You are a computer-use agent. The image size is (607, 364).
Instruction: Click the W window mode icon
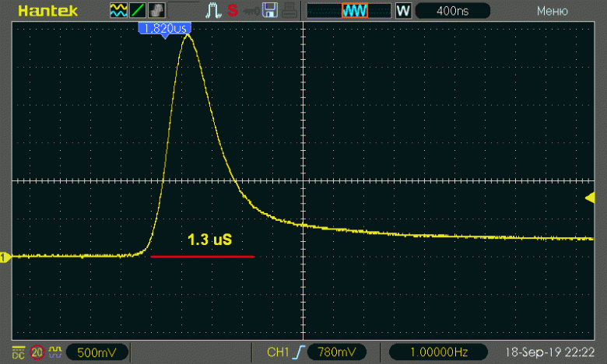pos(403,10)
